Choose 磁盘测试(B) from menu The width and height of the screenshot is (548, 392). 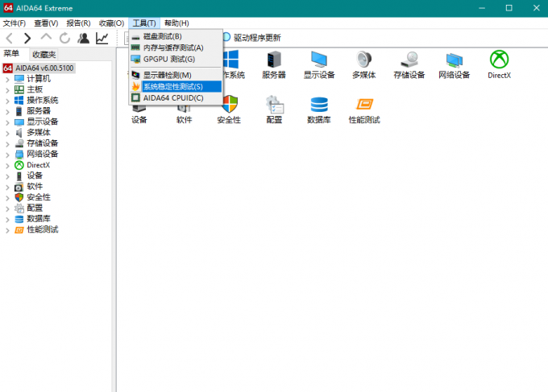click(x=176, y=36)
